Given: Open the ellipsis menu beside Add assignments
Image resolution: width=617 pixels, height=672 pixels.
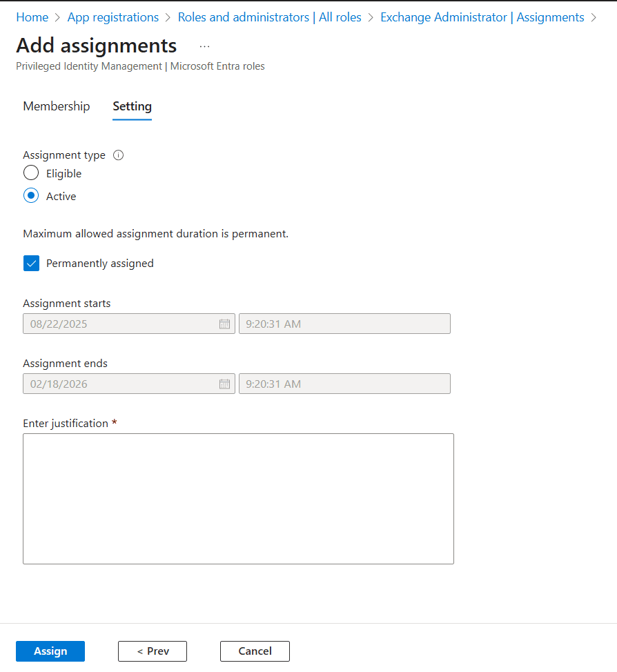Looking at the screenshot, I should point(204,46).
